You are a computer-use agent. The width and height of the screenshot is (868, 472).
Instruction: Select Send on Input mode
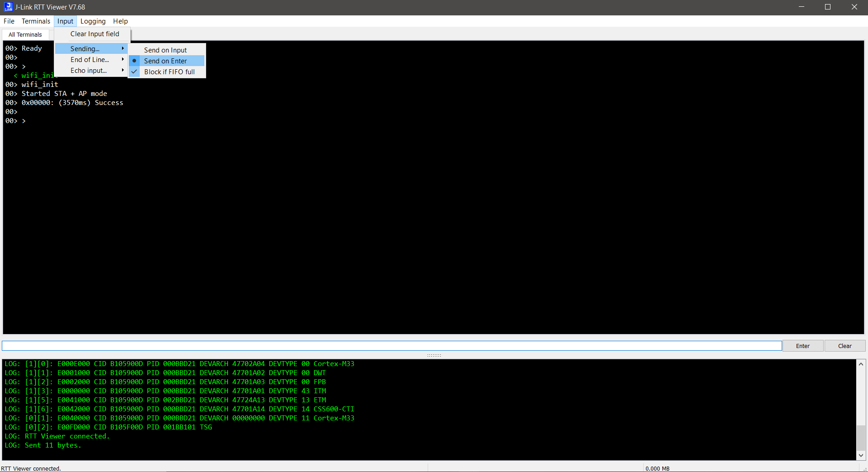[165, 50]
